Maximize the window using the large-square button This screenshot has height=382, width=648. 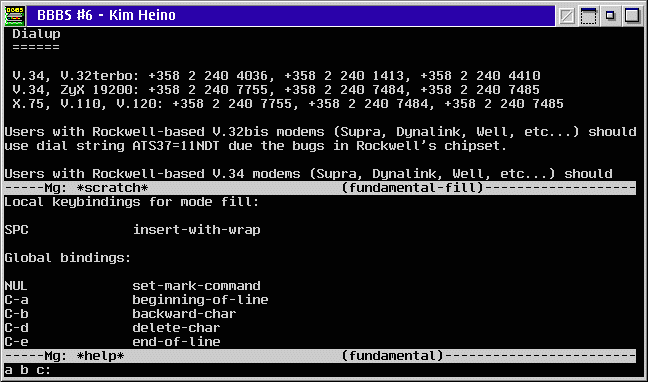click(632, 16)
